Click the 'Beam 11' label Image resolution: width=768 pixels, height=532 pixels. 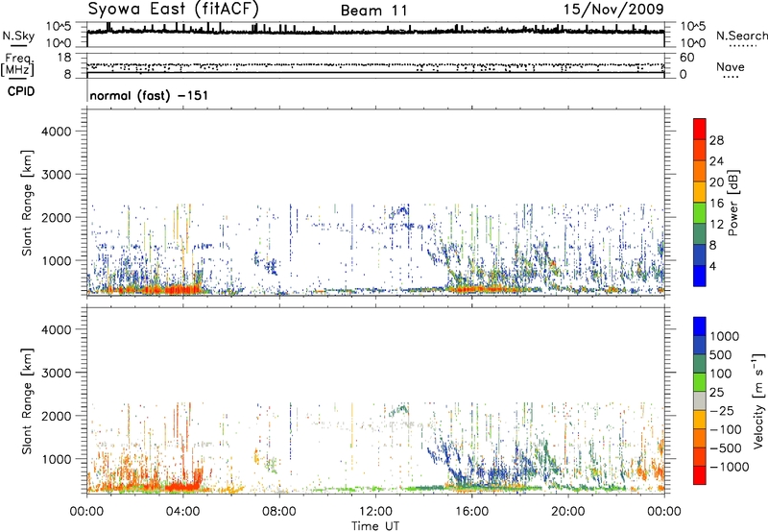373,11
